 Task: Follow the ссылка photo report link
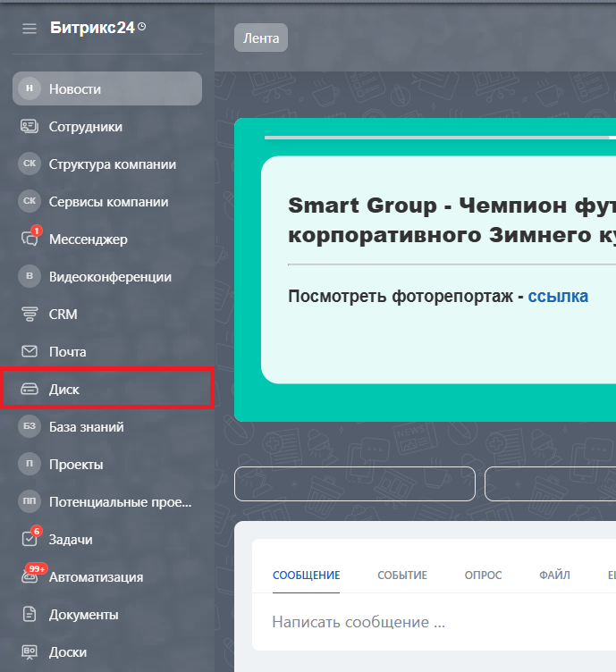(558, 296)
